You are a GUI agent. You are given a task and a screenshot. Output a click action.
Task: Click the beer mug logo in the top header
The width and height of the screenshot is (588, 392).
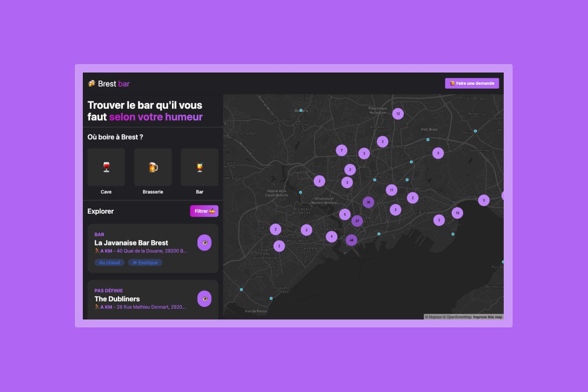[91, 83]
